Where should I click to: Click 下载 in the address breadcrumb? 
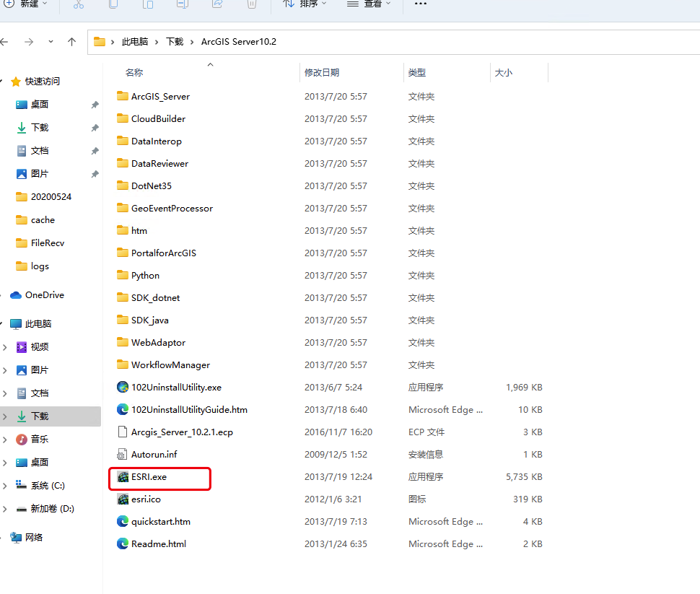(x=175, y=42)
